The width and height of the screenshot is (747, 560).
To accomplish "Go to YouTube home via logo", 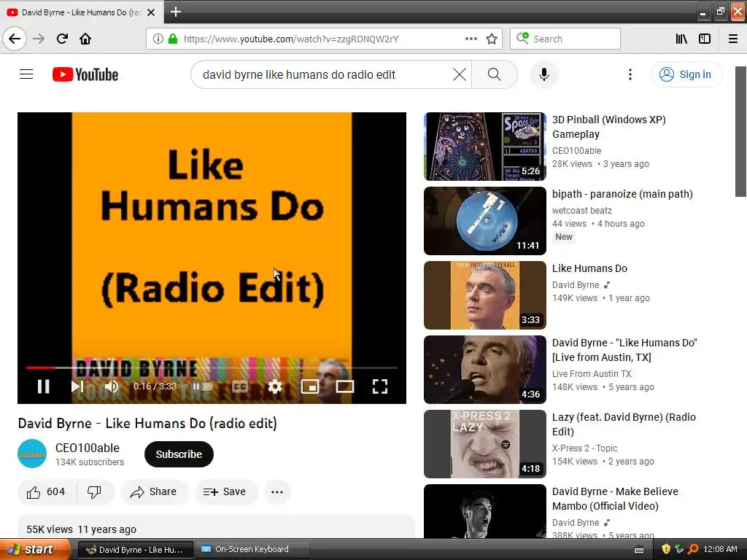I will point(85,74).
